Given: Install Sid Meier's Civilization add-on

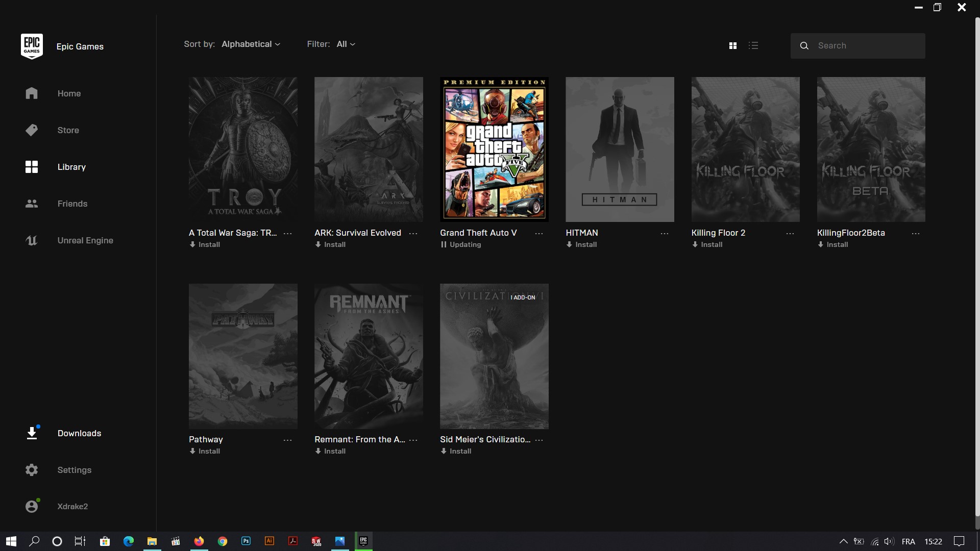Looking at the screenshot, I should coord(456,451).
